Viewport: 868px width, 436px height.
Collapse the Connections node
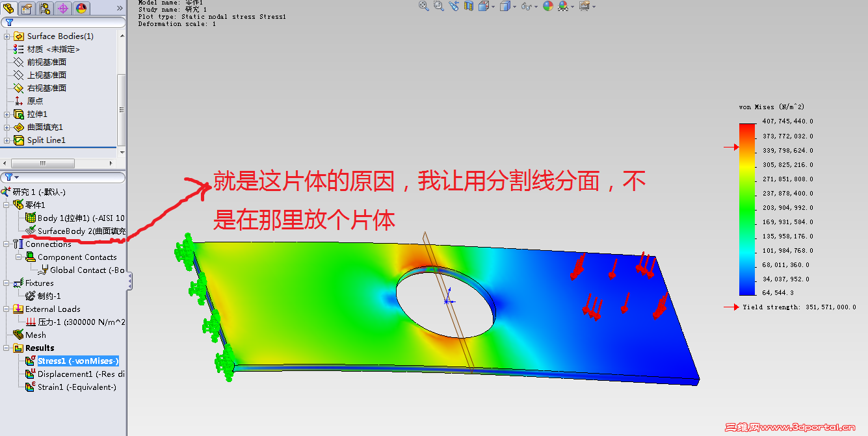7,244
